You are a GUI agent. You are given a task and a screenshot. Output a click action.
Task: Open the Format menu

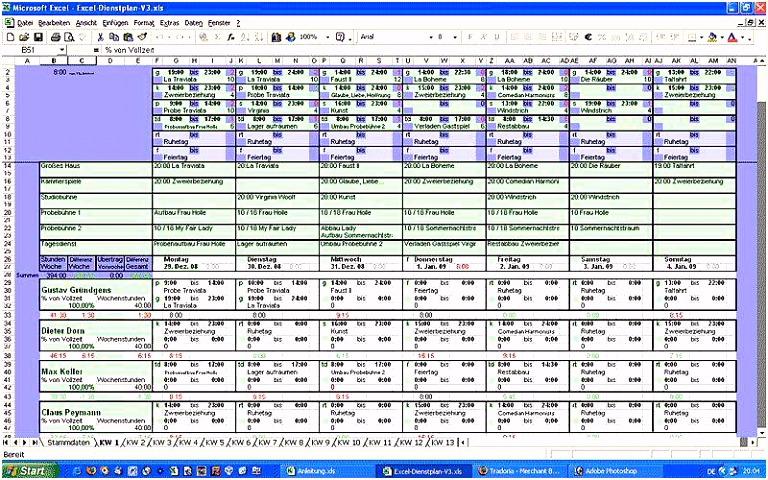pos(144,23)
